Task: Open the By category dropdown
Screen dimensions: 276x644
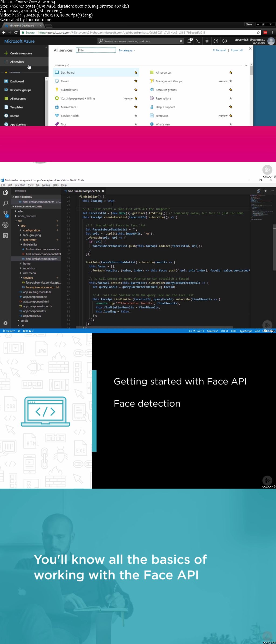Action: tap(127, 50)
